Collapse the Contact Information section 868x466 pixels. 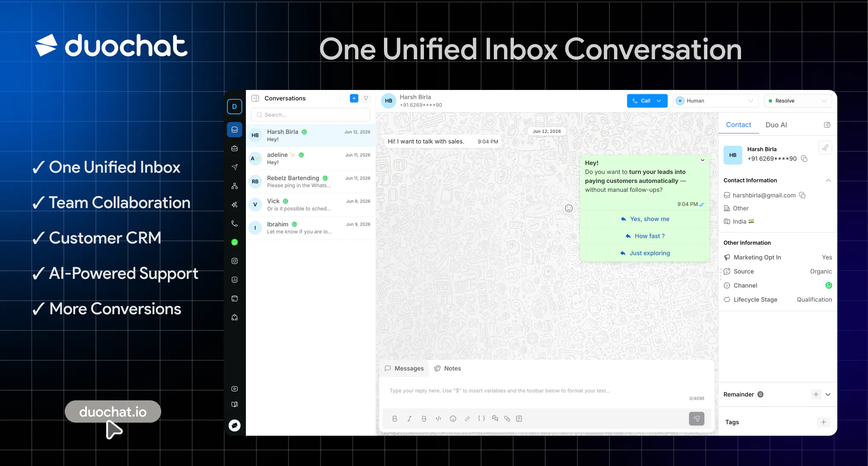tap(828, 180)
